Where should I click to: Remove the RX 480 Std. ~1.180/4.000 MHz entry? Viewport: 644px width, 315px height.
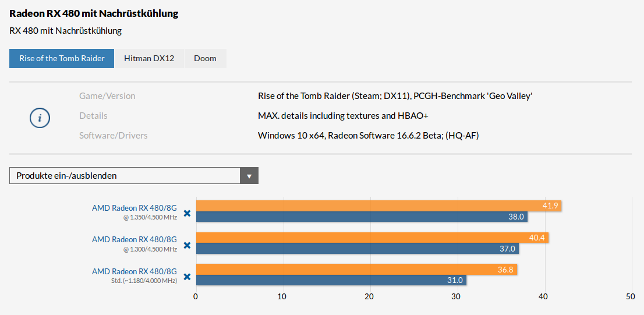[x=187, y=277]
